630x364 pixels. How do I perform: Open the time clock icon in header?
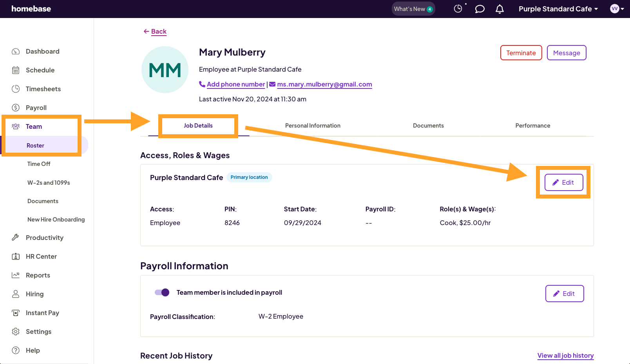click(x=458, y=9)
